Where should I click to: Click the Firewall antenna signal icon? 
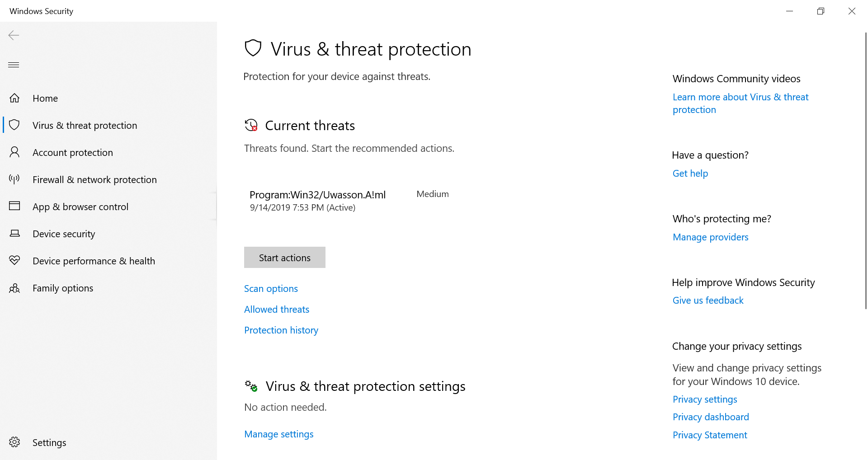tap(14, 179)
